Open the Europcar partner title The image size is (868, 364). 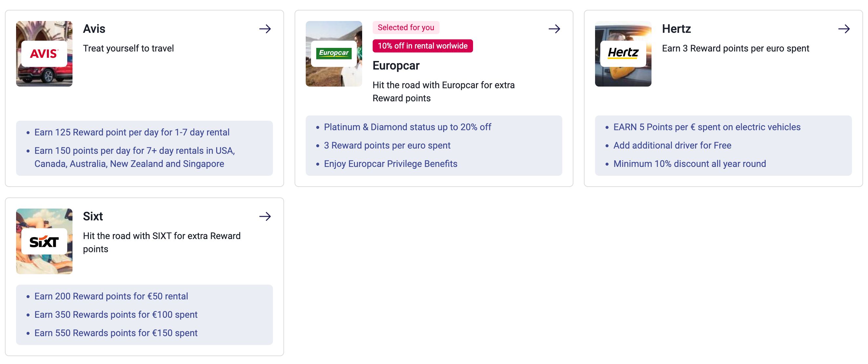tap(396, 66)
